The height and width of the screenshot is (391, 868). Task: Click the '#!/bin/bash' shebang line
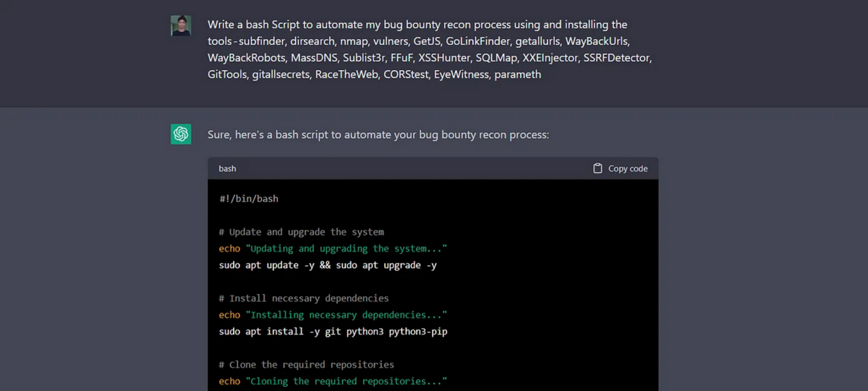coord(249,198)
